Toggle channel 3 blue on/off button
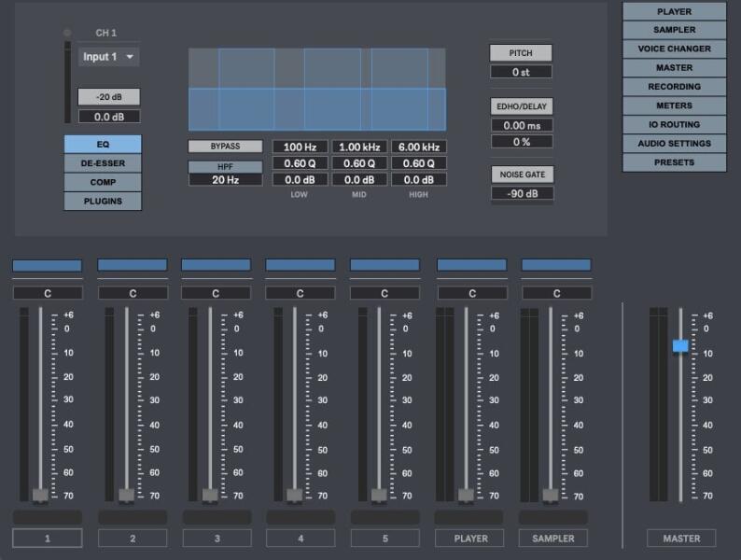The width and height of the screenshot is (741, 560). [216, 265]
